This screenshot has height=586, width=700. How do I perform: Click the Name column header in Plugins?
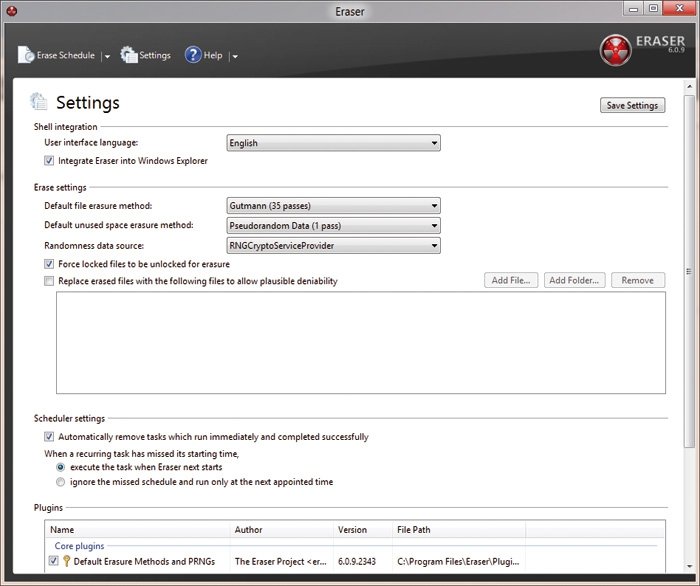pyautogui.click(x=138, y=530)
